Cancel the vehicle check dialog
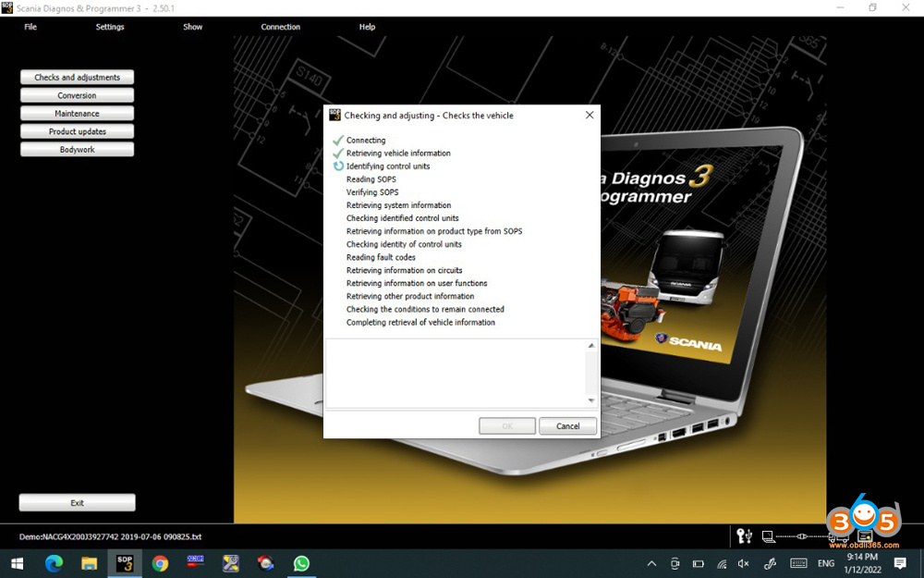 pos(567,426)
